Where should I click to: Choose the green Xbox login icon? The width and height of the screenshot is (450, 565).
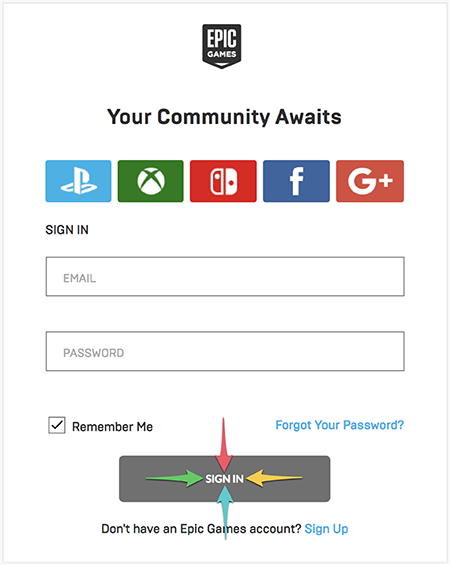pos(151,181)
